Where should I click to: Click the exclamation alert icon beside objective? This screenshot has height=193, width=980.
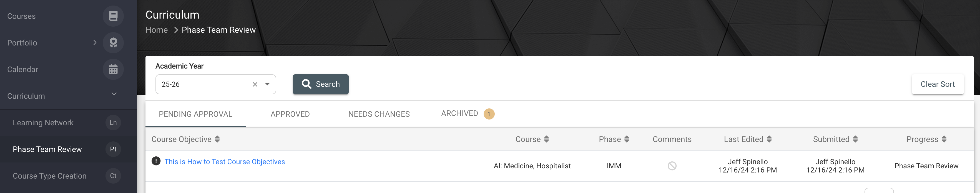coord(156,161)
